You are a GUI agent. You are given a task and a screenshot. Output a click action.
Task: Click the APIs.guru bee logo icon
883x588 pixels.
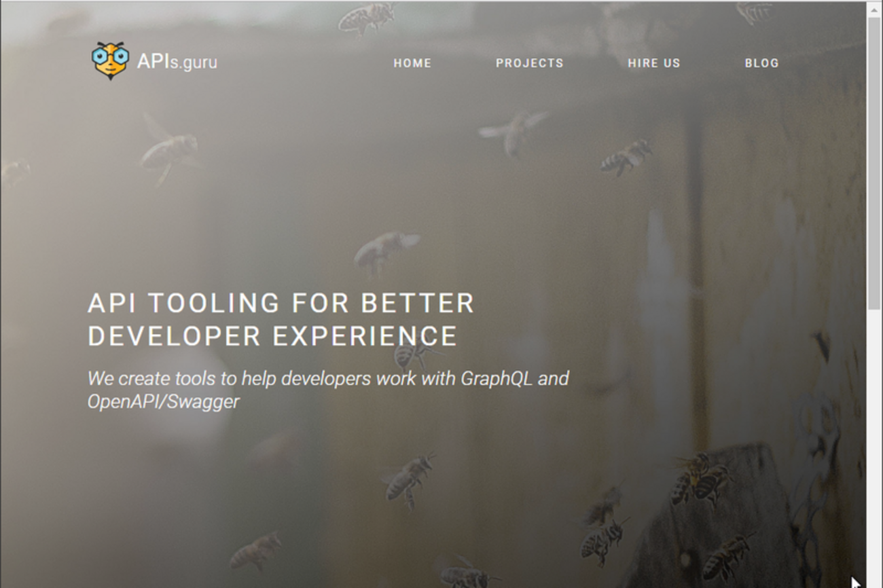[110, 61]
